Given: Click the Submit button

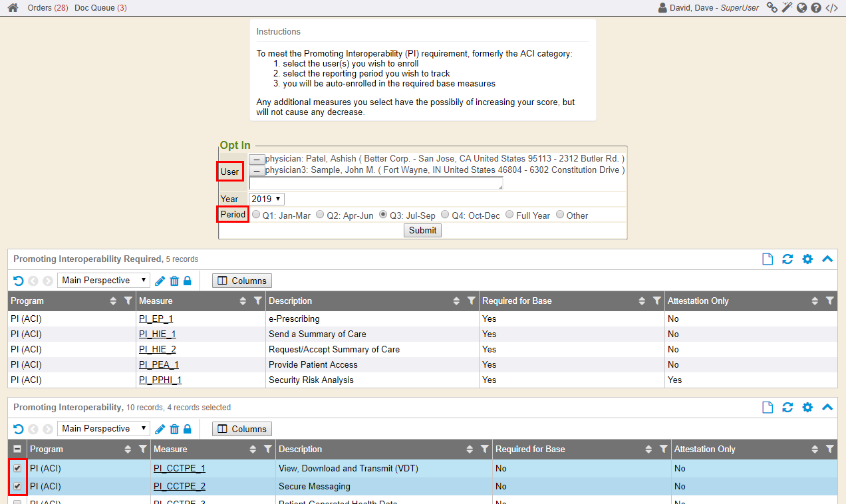Looking at the screenshot, I should pyautogui.click(x=422, y=230).
